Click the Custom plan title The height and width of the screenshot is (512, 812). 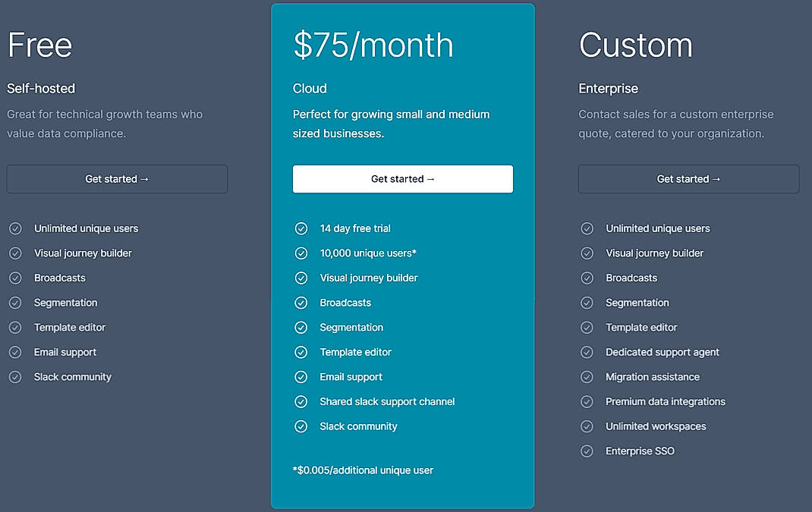point(636,46)
